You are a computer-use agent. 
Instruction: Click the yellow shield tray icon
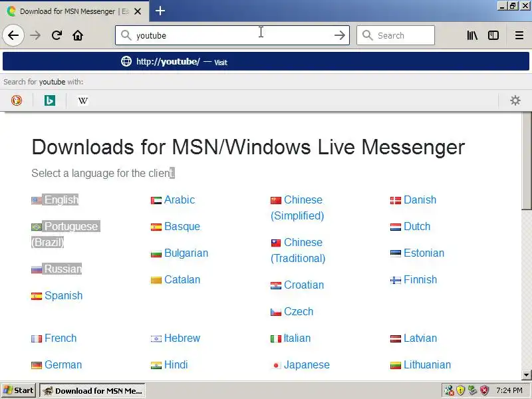pos(460,390)
